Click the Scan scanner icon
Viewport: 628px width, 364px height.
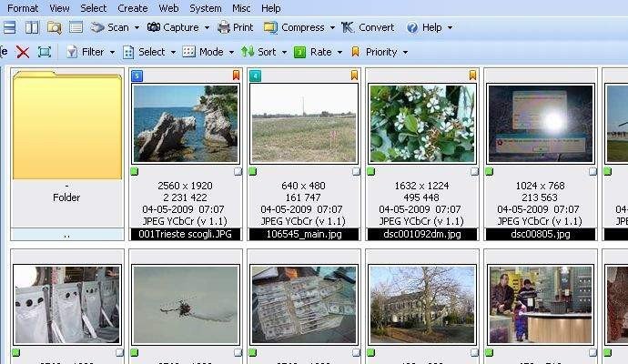tap(97, 27)
